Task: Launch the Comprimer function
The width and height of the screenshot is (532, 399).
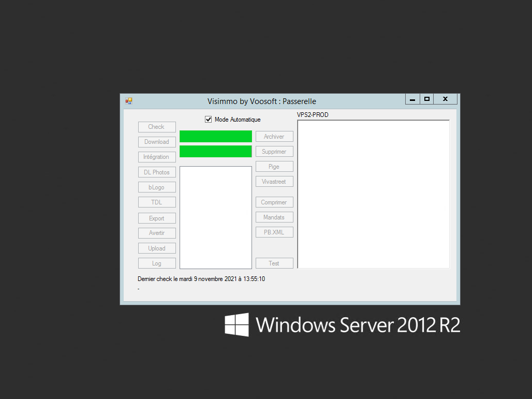Action: (274, 202)
